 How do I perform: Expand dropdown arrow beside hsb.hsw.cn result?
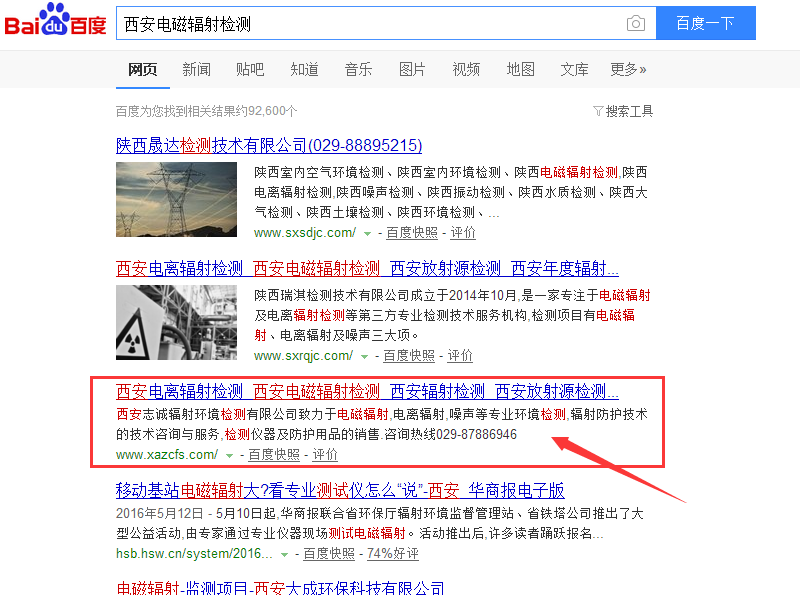(285, 555)
